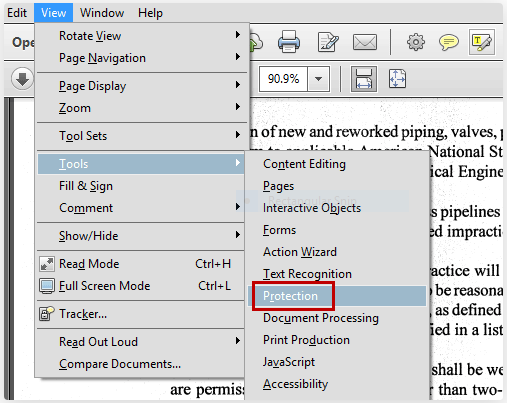This screenshot has height=403, width=507.
Task: Select Page Display menu item
Action: point(142,86)
